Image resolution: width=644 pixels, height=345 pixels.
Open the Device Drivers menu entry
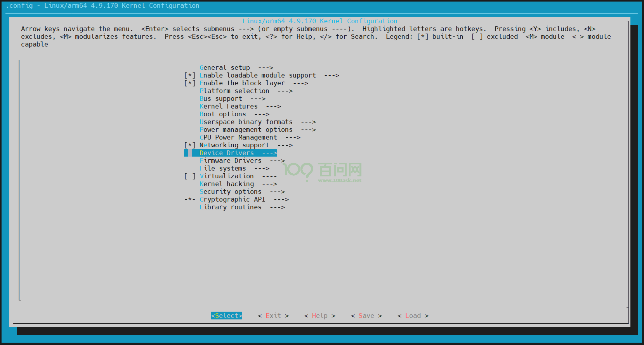(227, 153)
